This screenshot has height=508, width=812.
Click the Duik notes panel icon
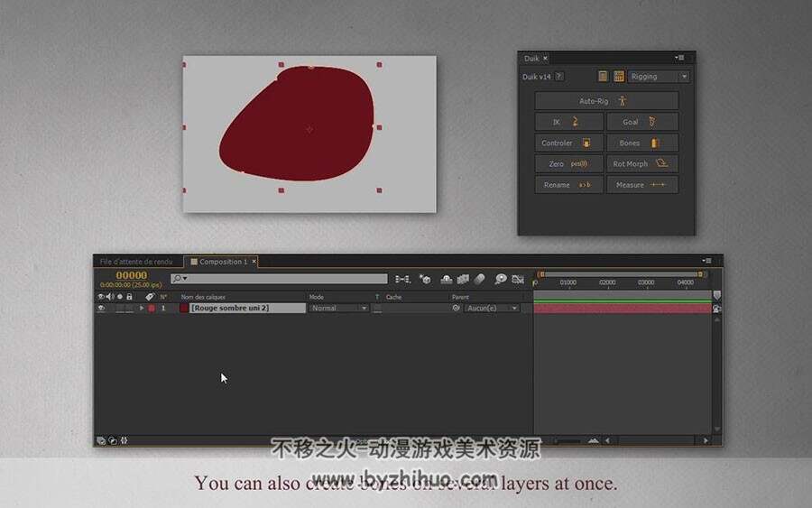click(x=603, y=77)
